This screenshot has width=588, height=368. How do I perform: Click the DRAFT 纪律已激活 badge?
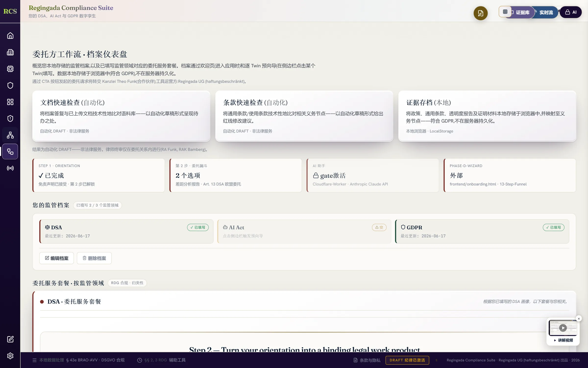[407, 360]
